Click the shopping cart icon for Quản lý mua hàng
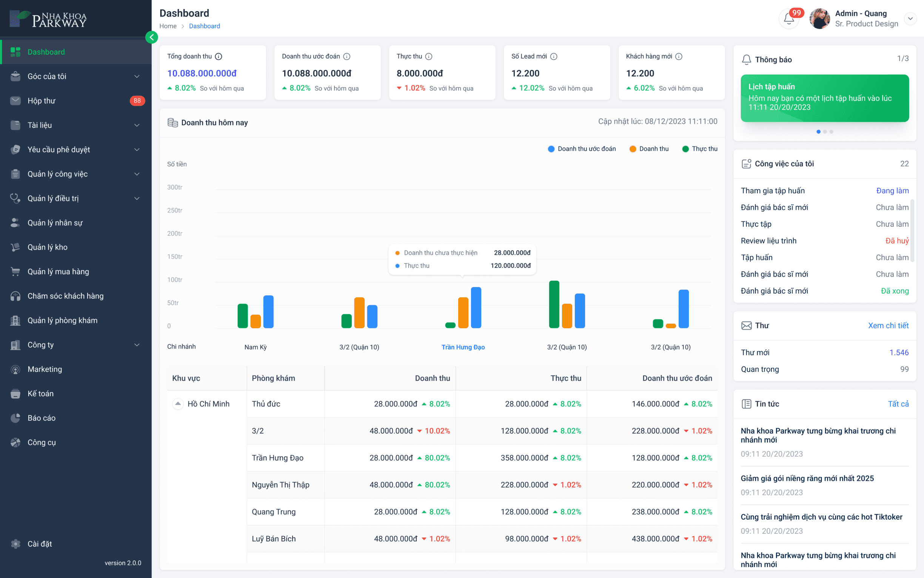This screenshot has width=924, height=578. (15, 272)
